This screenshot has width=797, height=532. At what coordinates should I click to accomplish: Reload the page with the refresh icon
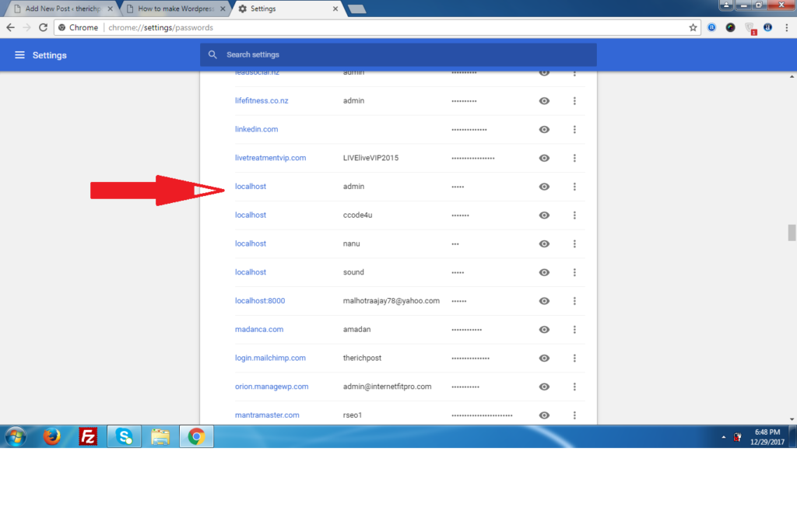[44, 27]
